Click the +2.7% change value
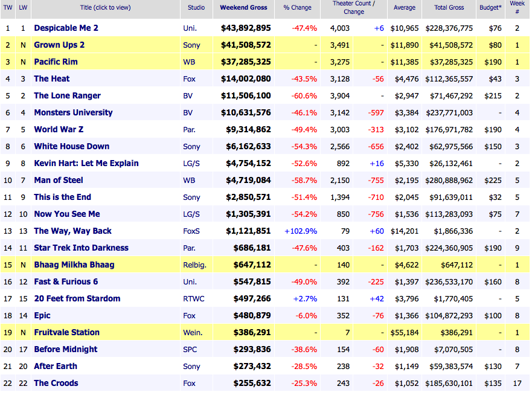The image size is (532, 395). point(305,299)
